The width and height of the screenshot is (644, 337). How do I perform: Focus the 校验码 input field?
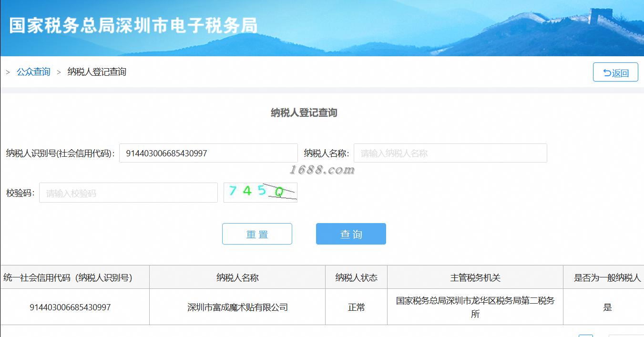[128, 193]
